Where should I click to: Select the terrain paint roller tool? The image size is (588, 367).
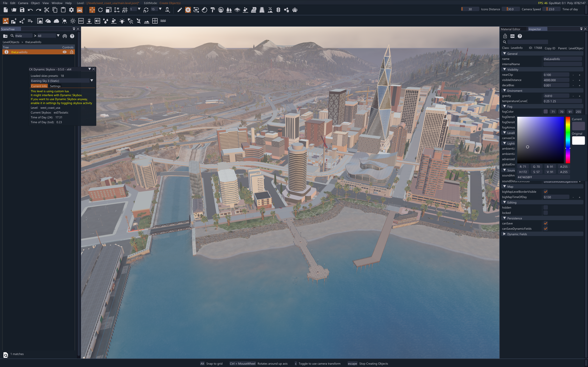click(213, 10)
